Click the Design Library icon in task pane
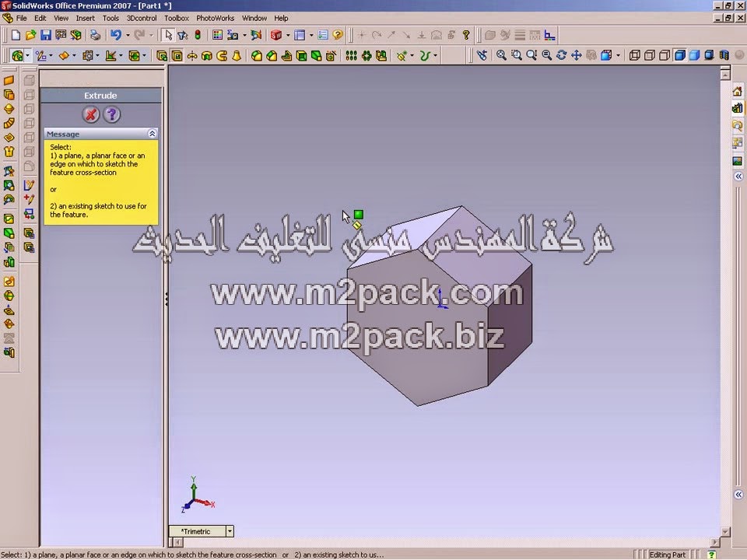Viewport: 747px width, 560px height. tap(738, 108)
